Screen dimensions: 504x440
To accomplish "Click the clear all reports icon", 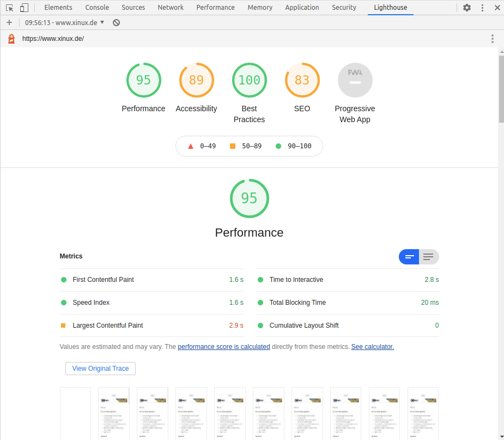I will click(116, 22).
